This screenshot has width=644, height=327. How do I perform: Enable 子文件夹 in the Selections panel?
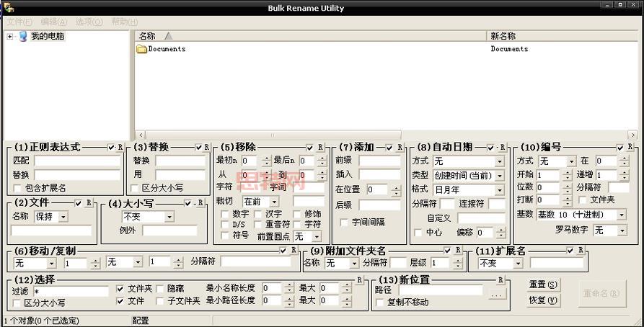coord(160,301)
